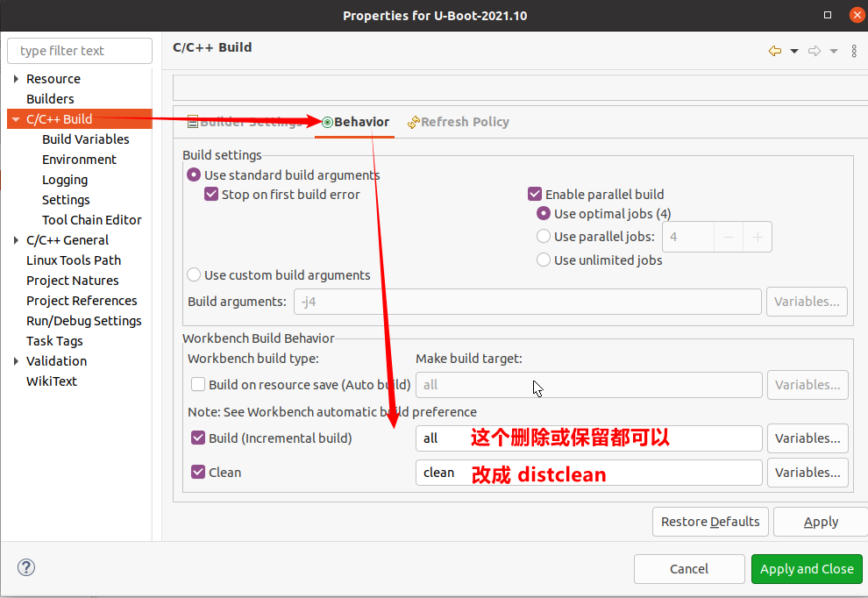Select Use parallel jobs radio button

(x=544, y=237)
